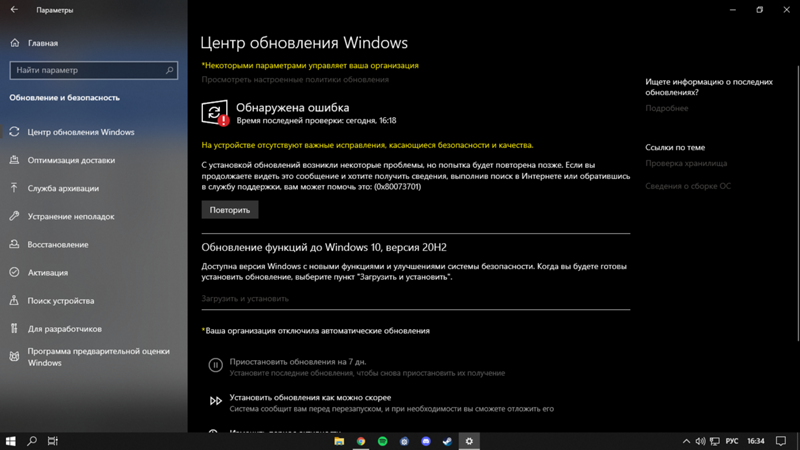Open File Explorer from taskbar
Image resolution: width=800 pixels, height=450 pixels.
[x=339, y=441]
